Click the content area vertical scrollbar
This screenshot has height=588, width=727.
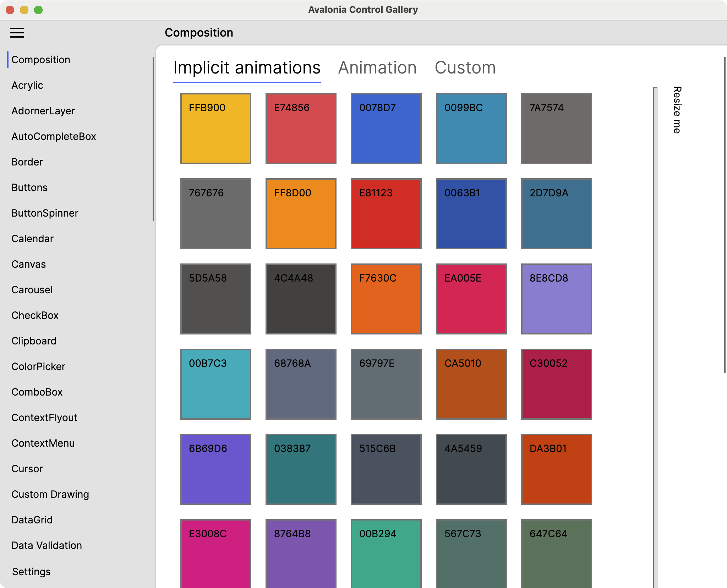click(x=725, y=215)
